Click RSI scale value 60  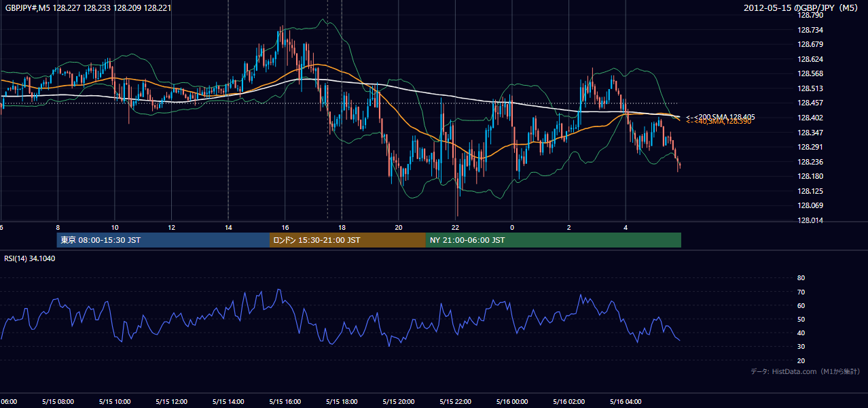tap(801, 305)
